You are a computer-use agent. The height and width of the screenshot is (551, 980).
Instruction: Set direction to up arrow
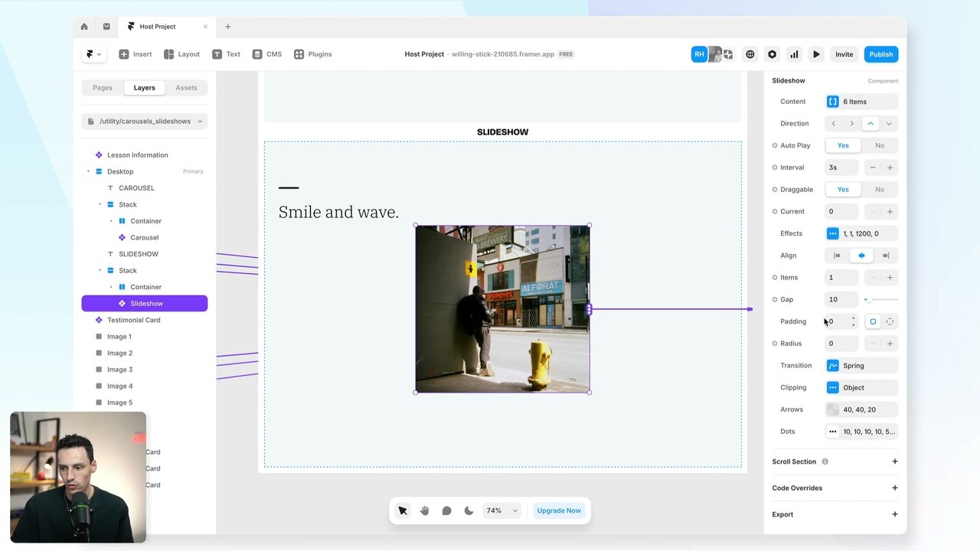(x=871, y=123)
